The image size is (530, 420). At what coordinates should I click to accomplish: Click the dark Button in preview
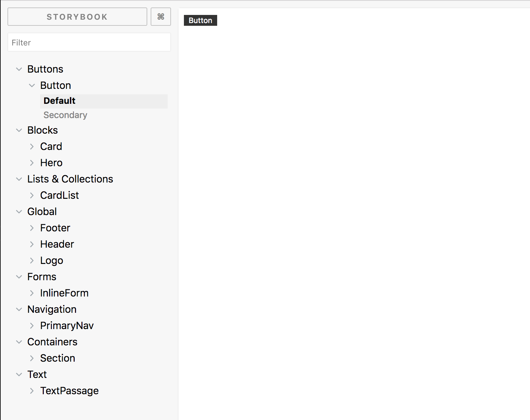pos(201,20)
